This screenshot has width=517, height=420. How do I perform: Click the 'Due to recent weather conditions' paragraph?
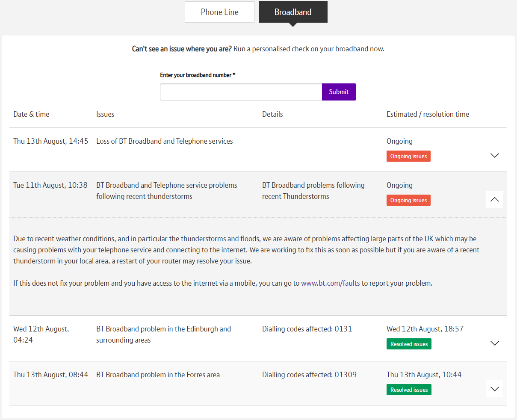[x=246, y=250]
